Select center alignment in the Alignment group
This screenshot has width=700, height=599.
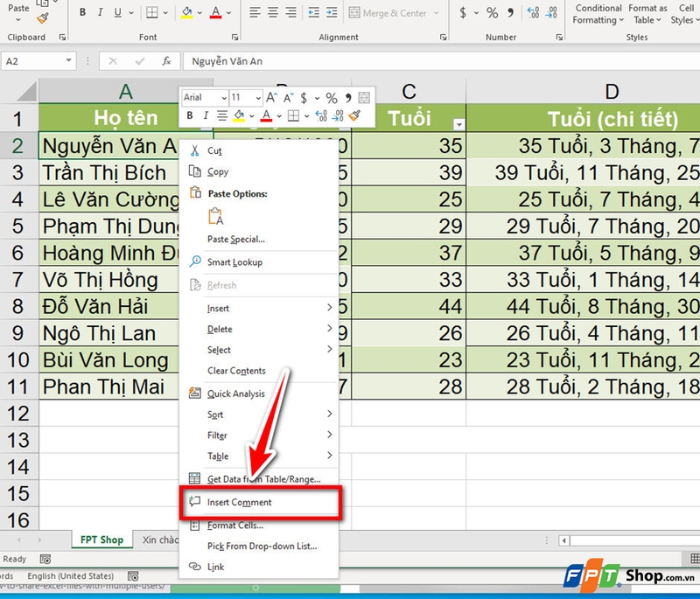[x=273, y=12]
